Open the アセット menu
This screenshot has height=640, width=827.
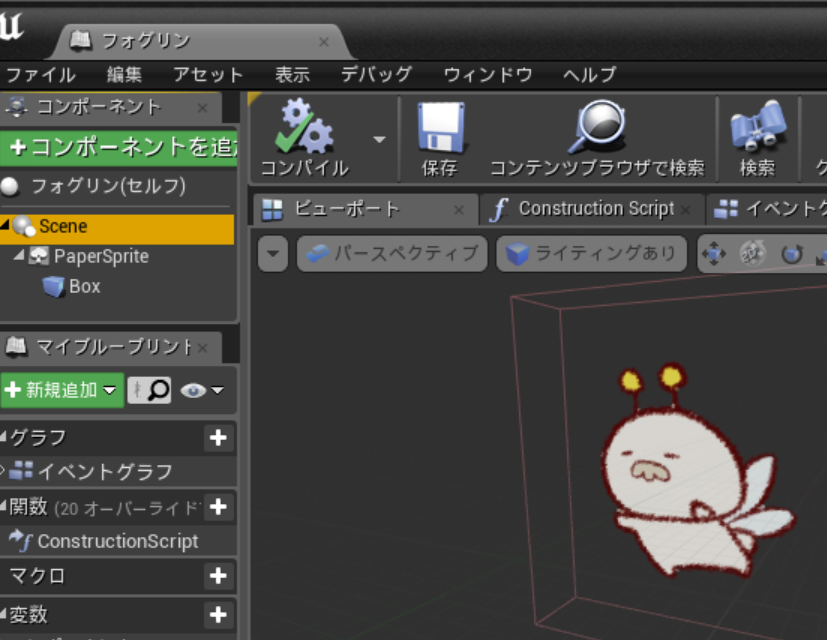tap(208, 74)
